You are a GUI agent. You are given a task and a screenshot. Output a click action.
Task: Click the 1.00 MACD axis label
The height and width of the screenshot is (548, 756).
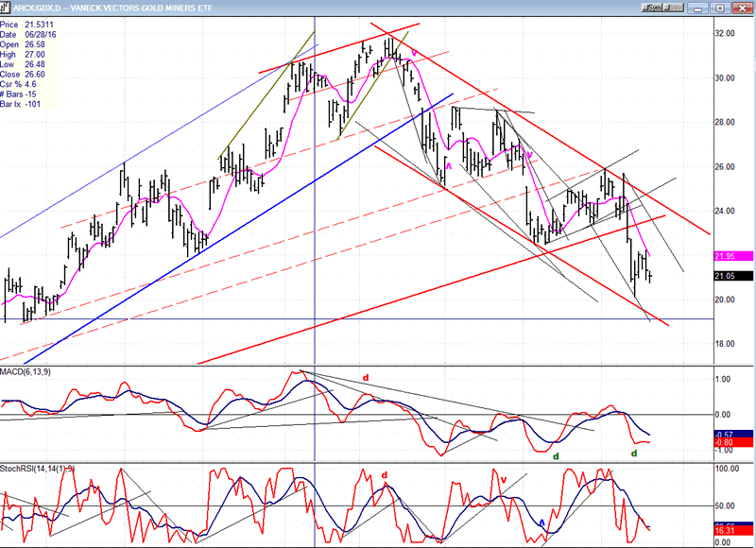[722, 379]
